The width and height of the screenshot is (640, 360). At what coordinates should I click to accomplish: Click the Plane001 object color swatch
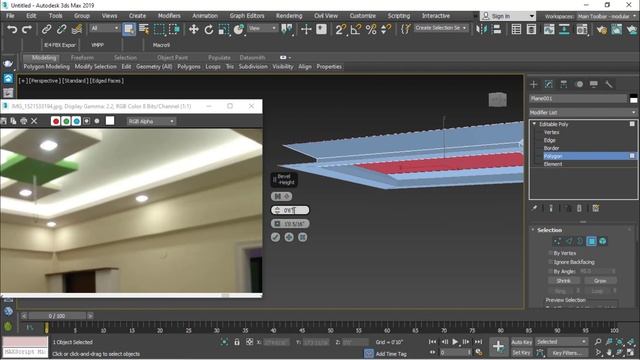click(633, 98)
